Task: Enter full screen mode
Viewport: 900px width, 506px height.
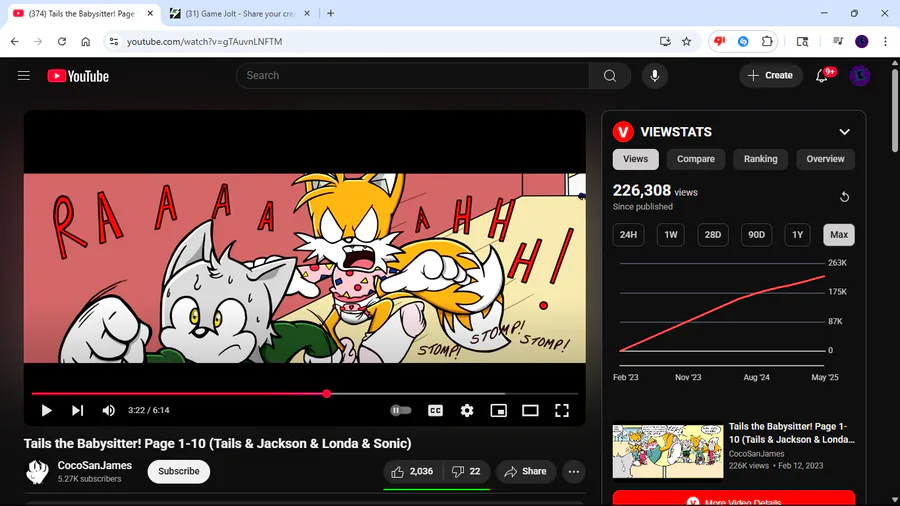Action: click(562, 410)
